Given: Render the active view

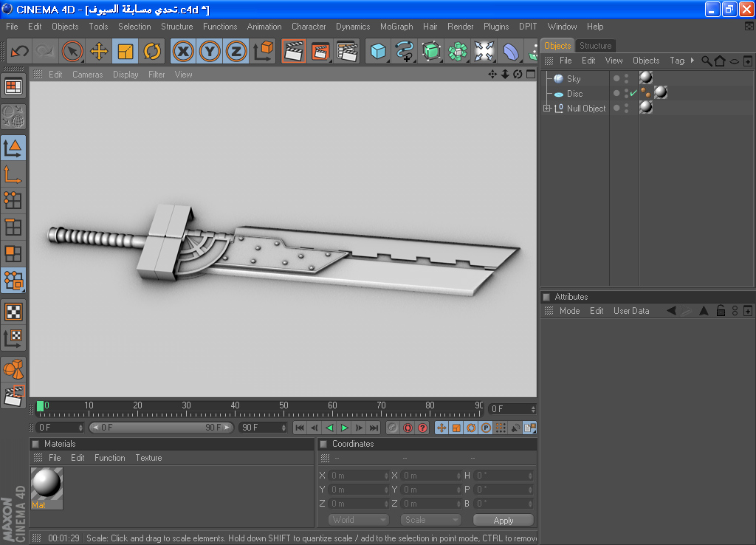Looking at the screenshot, I should click(x=294, y=51).
